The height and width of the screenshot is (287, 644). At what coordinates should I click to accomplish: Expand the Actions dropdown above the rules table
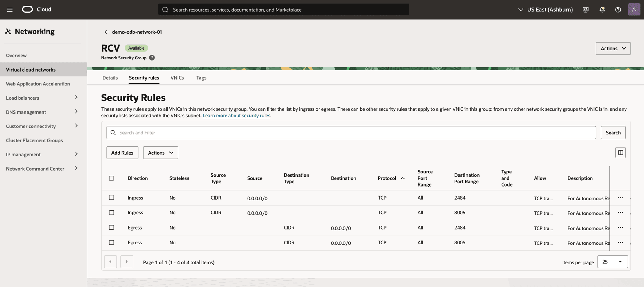click(x=160, y=152)
